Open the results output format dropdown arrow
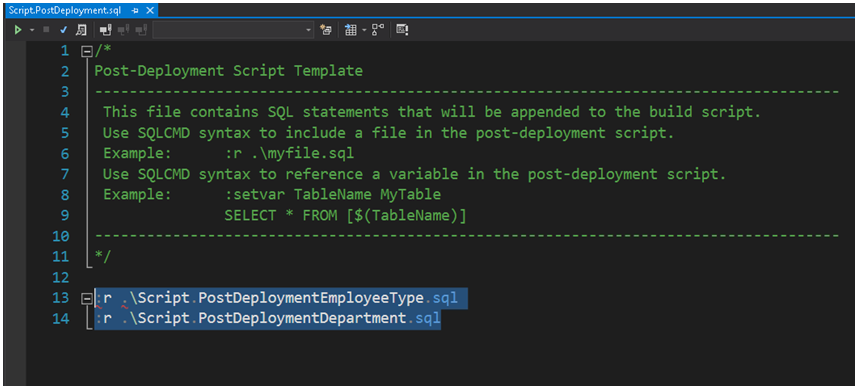The image size is (859, 390). [364, 30]
